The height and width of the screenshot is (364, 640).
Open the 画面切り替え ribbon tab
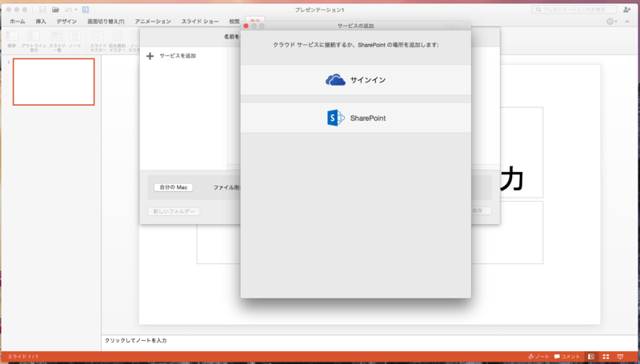[x=106, y=22]
